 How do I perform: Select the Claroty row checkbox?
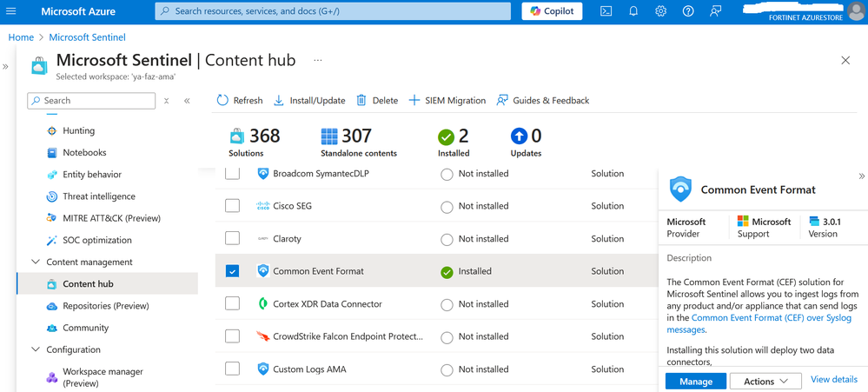(x=232, y=238)
